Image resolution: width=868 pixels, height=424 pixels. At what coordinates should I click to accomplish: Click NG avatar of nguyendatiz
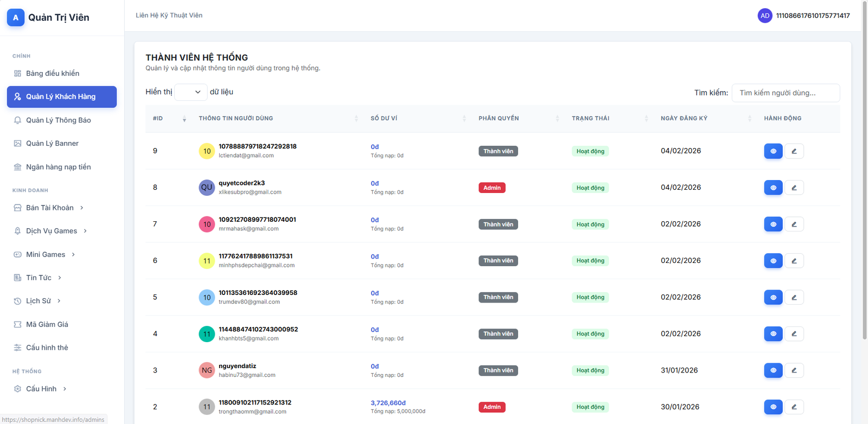click(207, 370)
